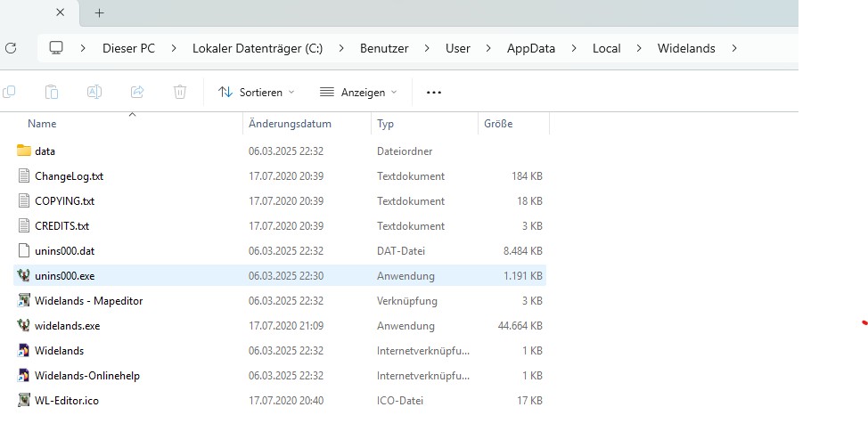Click the Paste clipboard icon in the toolbar
Screen dimensions: 868x448
click(x=52, y=92)
